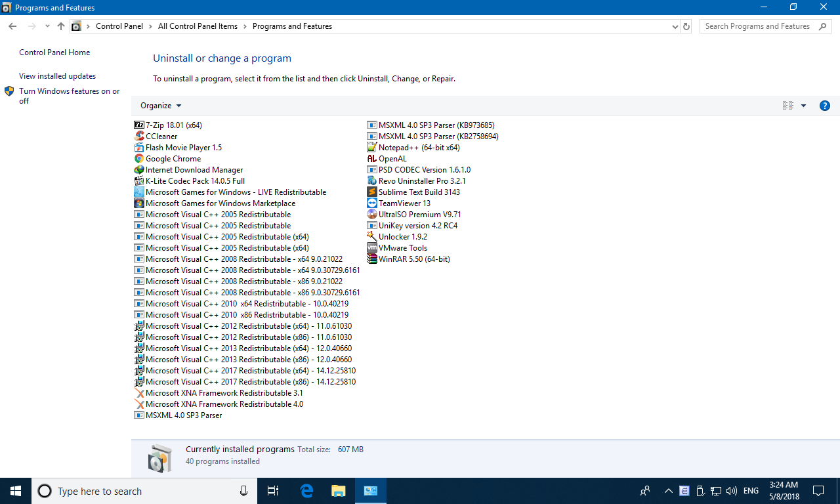Click the TeamViewer 13 icon
This screenshot has width=840, height=504.
(x=372, y=203)
